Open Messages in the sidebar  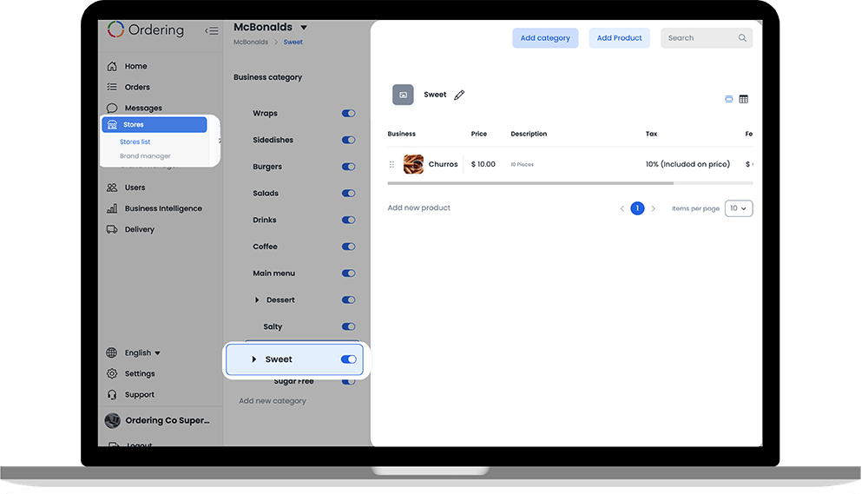pyautogui.click(x=143, y=108)
